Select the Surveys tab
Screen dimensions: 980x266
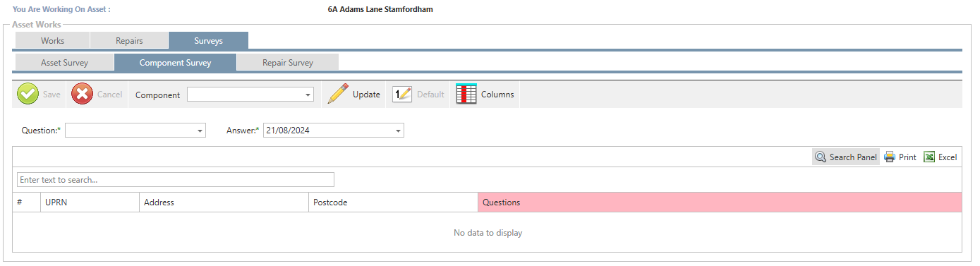coord(208,41)
